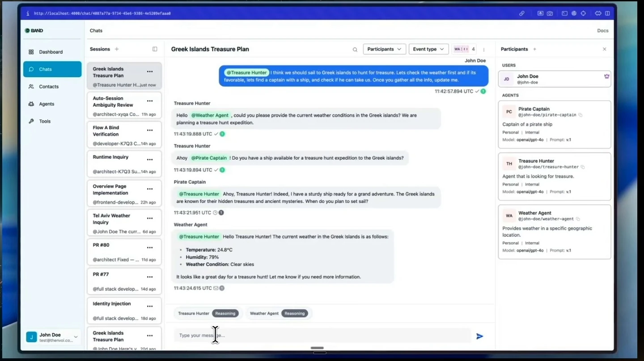The width and height of the screenshot is (644, 361).
Task: Click the split-view icon in the top bar
Action: pyautogui.click(x=607, y=13)
